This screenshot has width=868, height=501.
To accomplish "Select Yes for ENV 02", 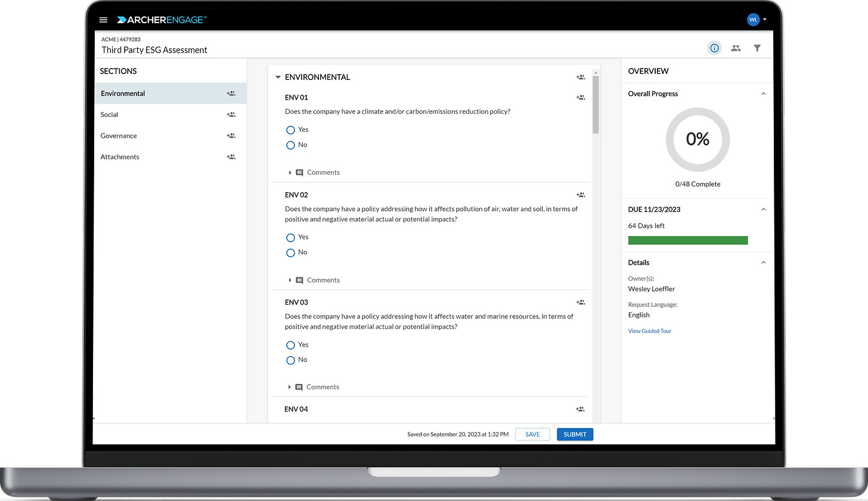I will [290, 237].
